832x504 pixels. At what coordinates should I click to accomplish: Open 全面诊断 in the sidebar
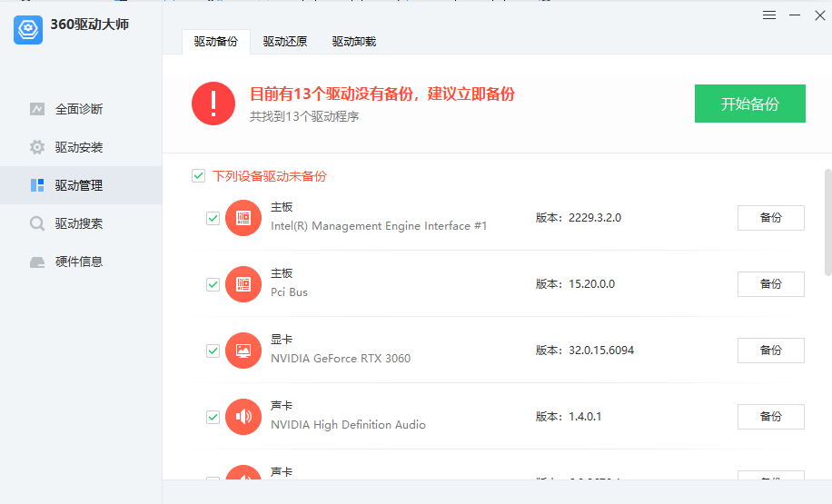[78, 109]
